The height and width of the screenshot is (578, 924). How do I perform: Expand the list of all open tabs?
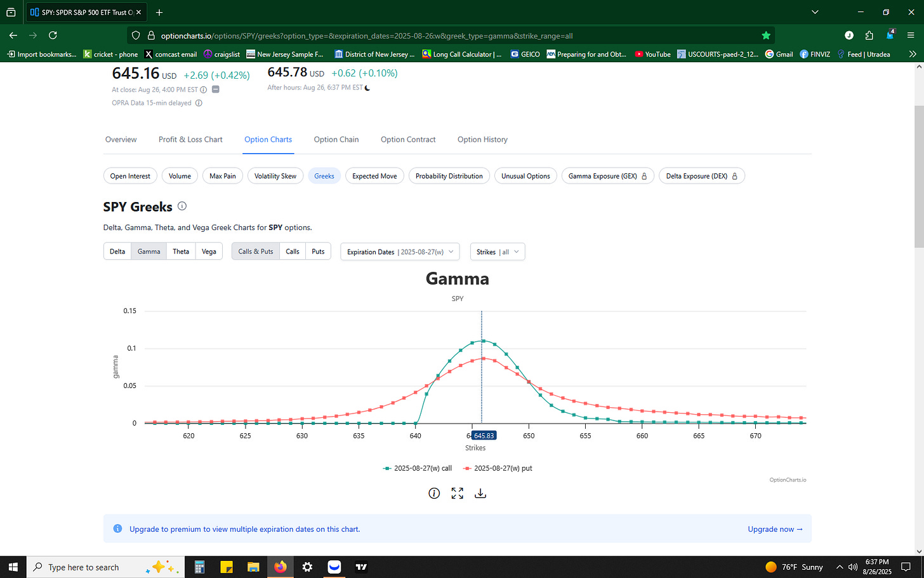[x=815, y=12]
